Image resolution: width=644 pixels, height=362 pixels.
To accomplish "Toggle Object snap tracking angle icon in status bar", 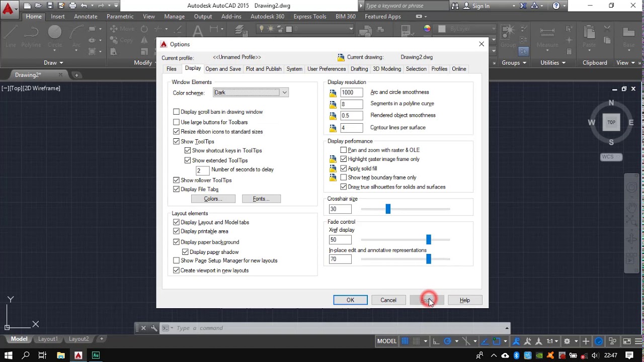I will point(485,341).
